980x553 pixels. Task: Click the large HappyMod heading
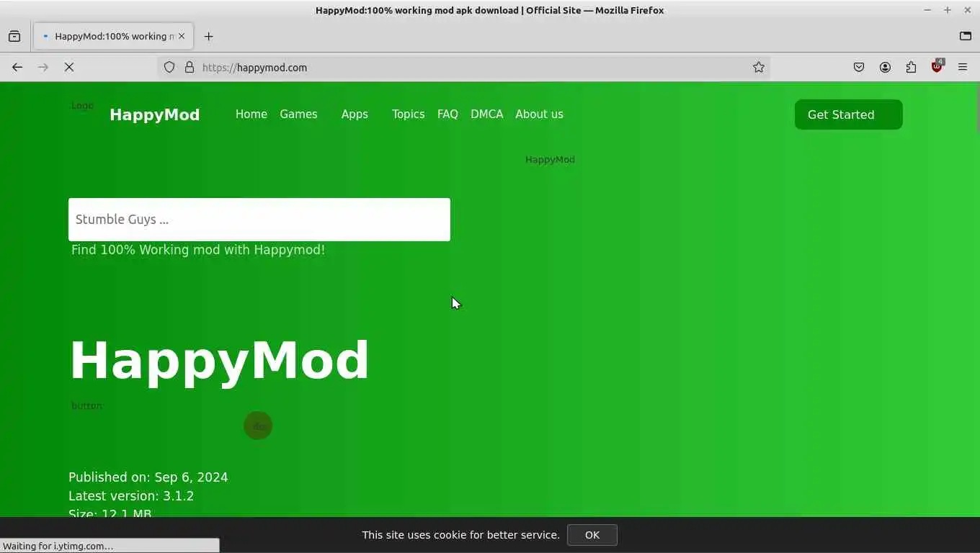tap(219, 360)
